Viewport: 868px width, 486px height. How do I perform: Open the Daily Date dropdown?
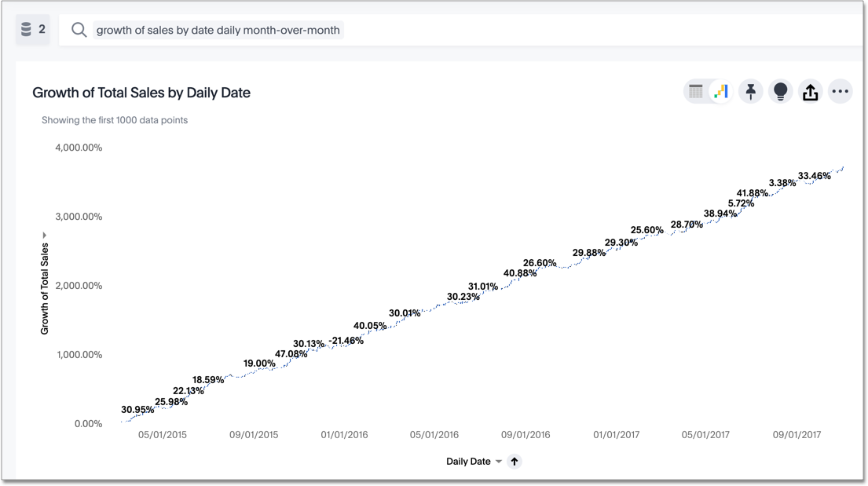497,461
